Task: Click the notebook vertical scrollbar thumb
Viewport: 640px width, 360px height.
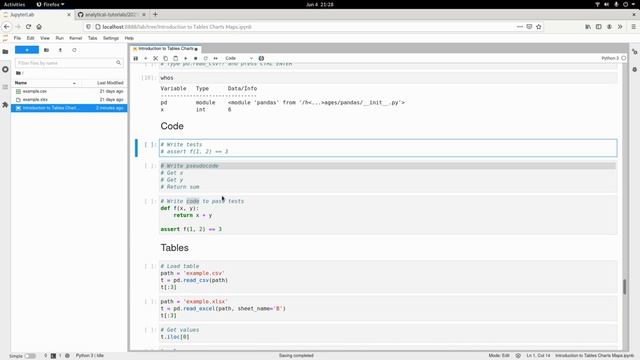Action: click(x=624, y=287)
